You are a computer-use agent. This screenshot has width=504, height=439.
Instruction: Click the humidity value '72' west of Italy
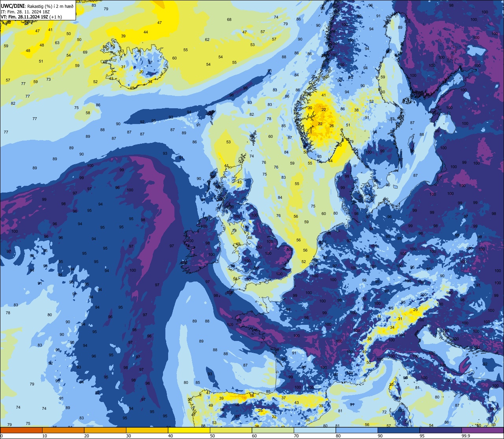pos(384,412)
